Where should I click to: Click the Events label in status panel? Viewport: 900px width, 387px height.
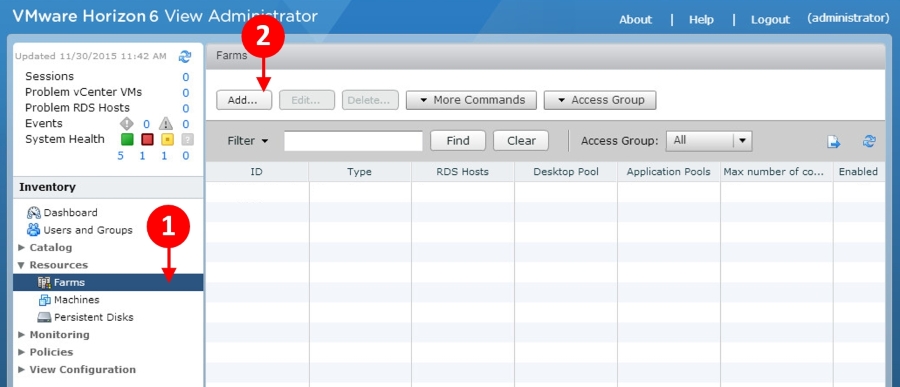pyautogui.click(x=44, y=123)
